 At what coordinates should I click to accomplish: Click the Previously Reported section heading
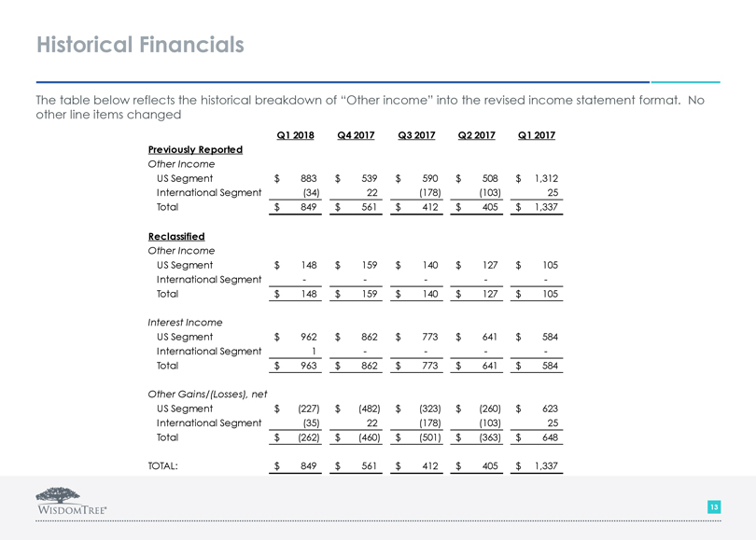[x=195, y=149]
